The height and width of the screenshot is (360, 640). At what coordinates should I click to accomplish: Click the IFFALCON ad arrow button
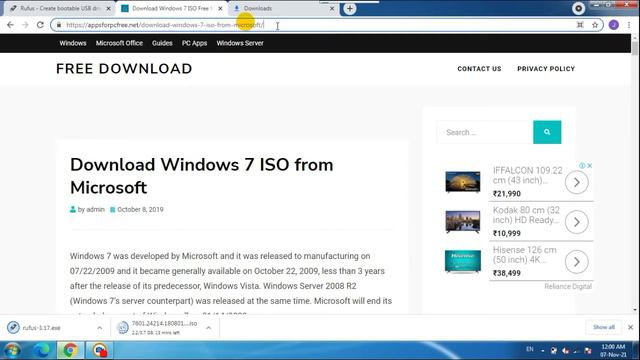576,182
